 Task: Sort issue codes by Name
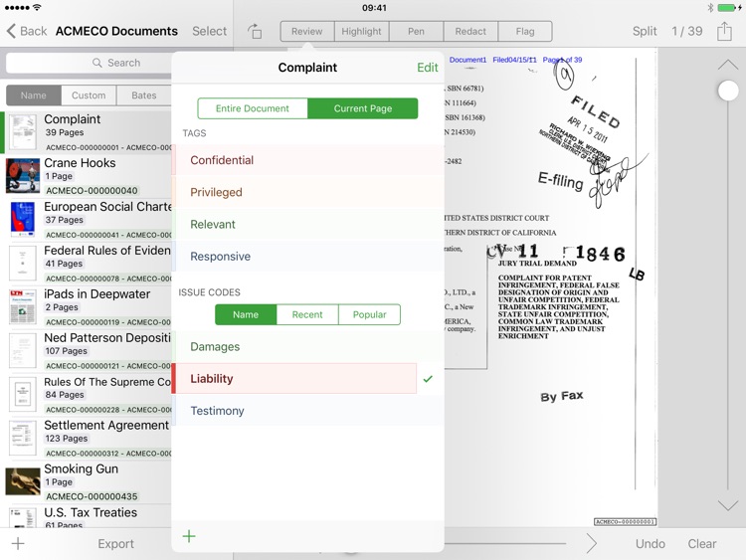coord(246,314)
